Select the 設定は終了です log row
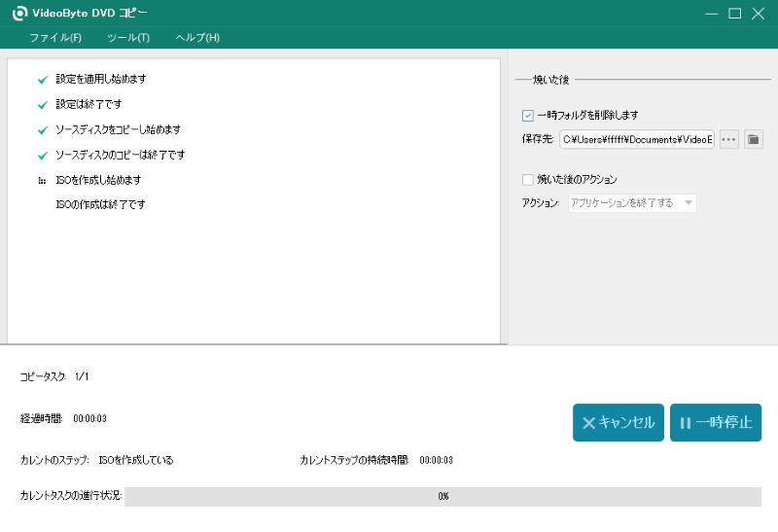This screenshot has height=532, width=778. click(88, 104)
